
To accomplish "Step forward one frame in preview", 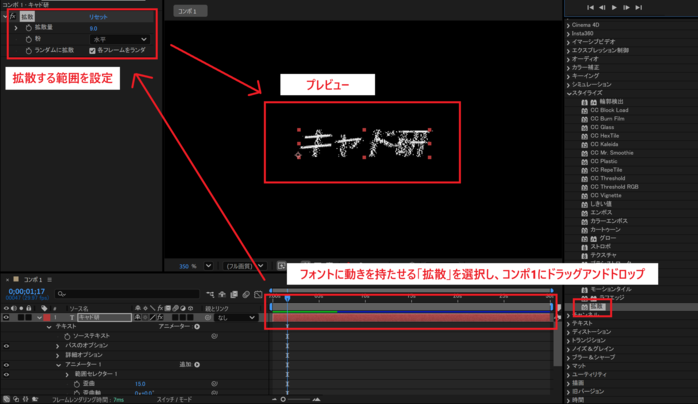I will click(x=626, y=7).
